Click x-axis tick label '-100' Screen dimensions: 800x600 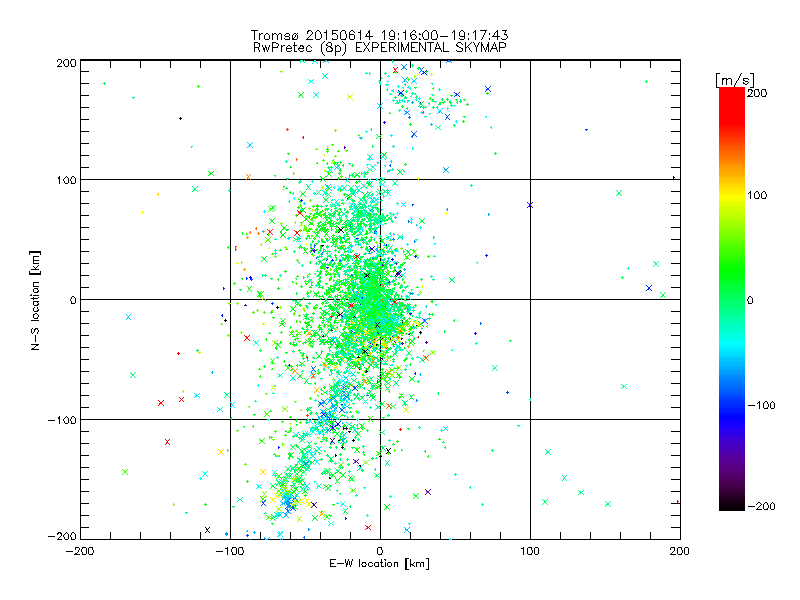point(230,551)
